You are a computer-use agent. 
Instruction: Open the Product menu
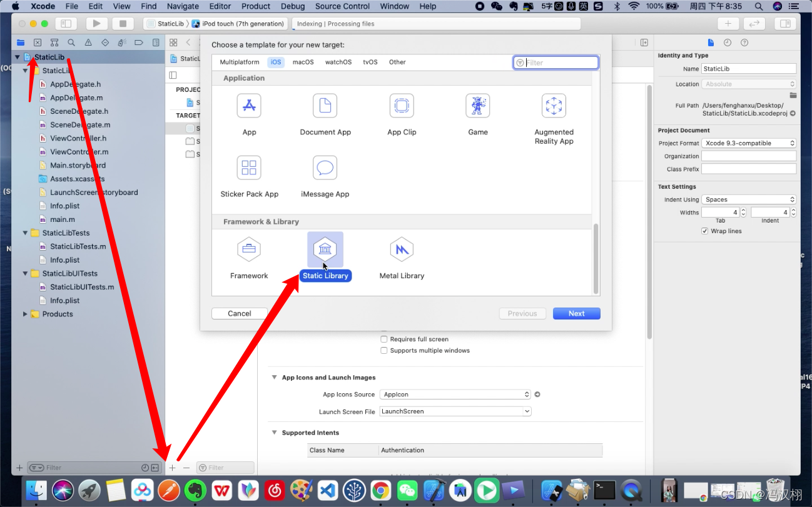point(256,6)
